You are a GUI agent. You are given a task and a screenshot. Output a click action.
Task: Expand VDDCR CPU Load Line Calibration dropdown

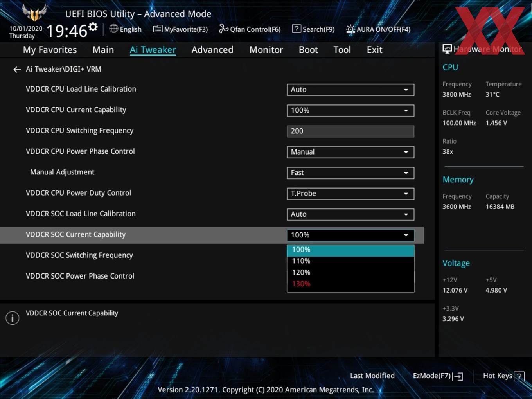click(350, 90)
